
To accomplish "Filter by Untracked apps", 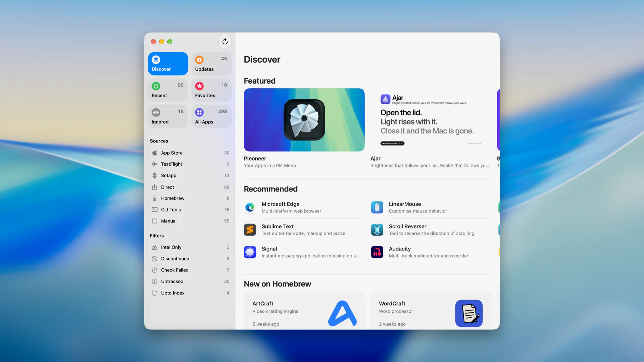I will (190, 281).
